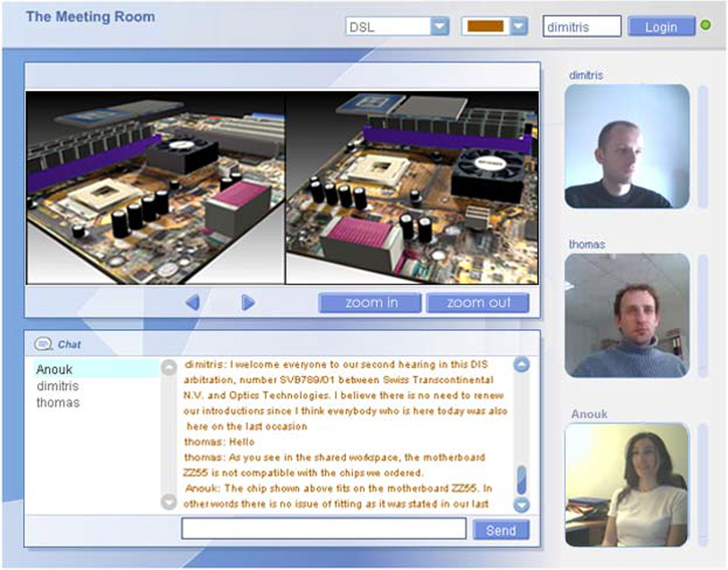This screenshot has height=570, width=728.
Task: Send the chat message
Action: pyautogui.click(x=500, y=530)
